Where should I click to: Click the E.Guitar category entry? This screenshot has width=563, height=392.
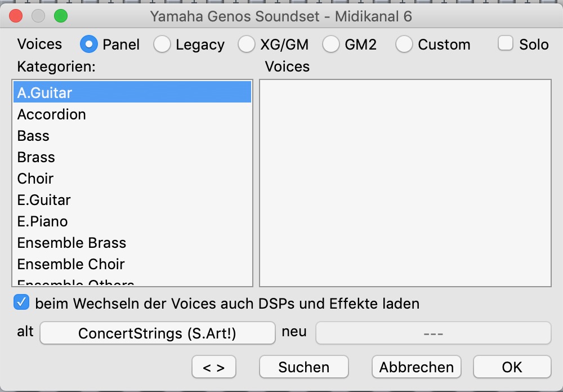pyautogui.click(x=132, y=200)
